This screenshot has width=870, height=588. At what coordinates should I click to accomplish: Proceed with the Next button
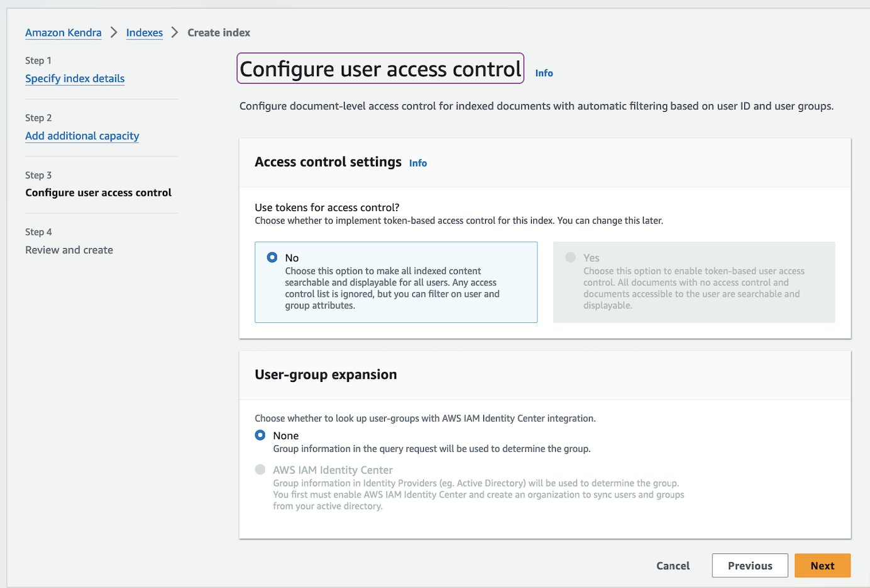click(x=823, y=565)
